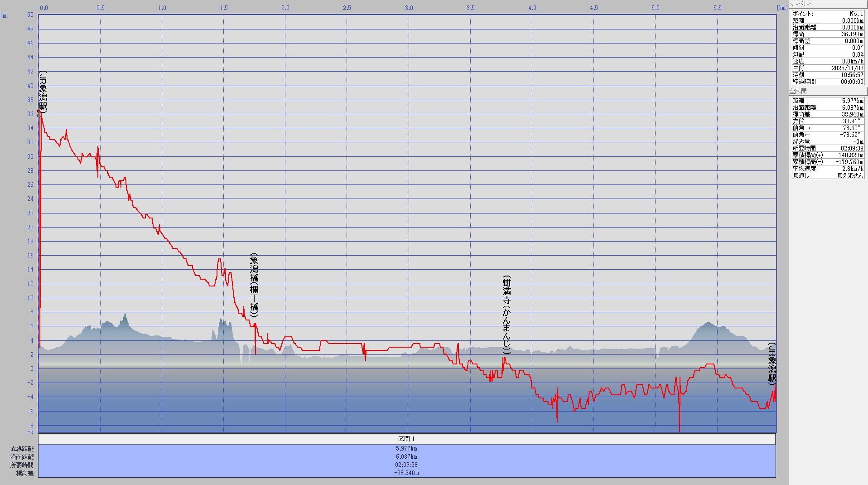The width and height of the screenshot is (868, 485).
Task: Select the ポイント No.1 row
Action: [827, 14]
